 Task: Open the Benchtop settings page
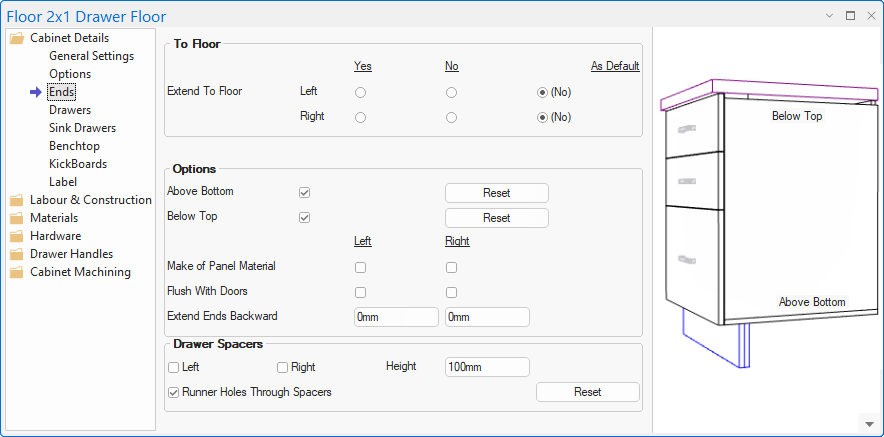coord(74,146)
